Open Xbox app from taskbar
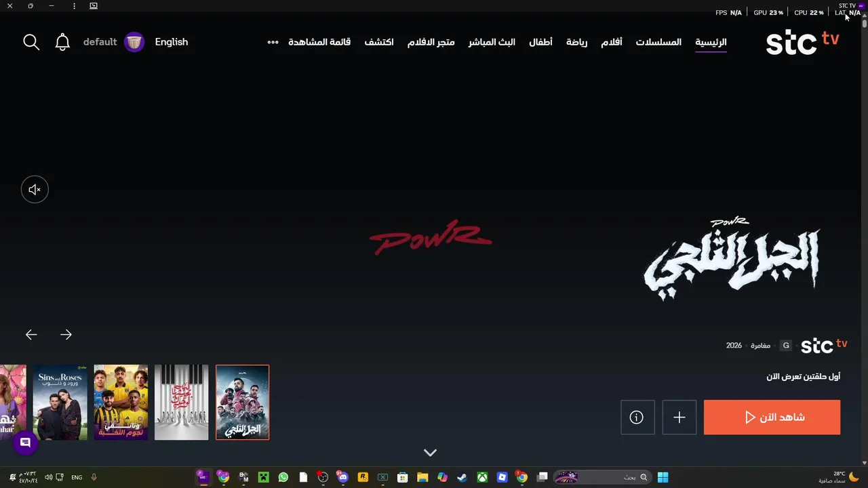 point(482,477)
